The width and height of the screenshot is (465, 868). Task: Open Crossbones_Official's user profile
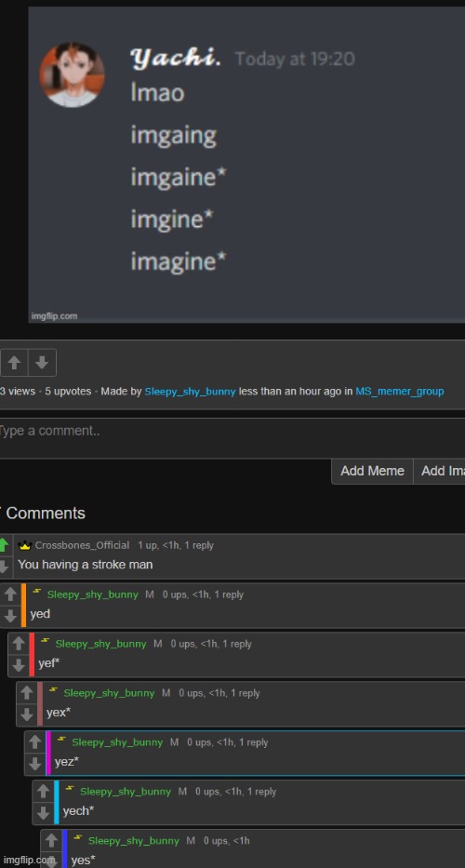(x=82, y=545)
